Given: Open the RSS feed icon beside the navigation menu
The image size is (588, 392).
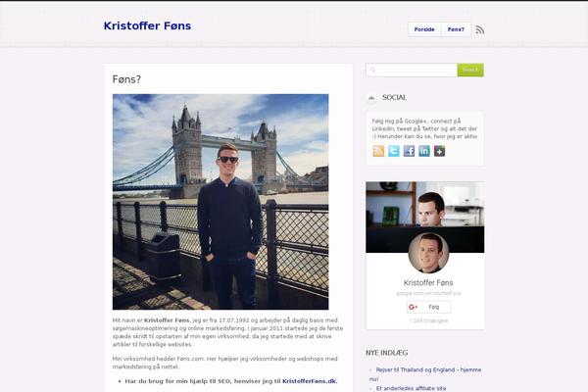Looking at the screenshot, I should (479, 29).
